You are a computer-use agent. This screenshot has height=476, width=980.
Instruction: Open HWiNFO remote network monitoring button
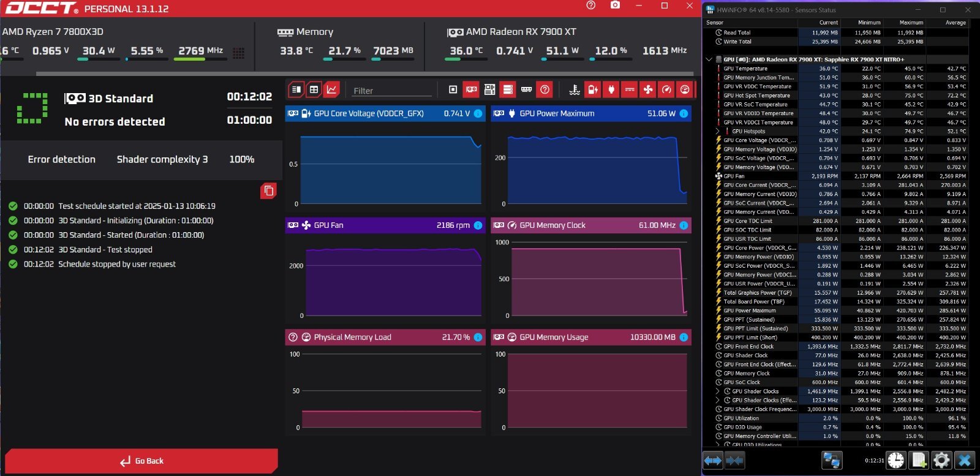(831, 460)
